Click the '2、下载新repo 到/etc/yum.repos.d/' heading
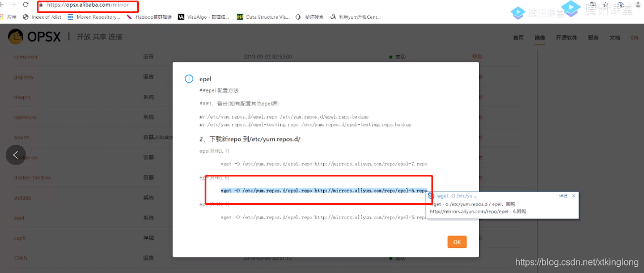 point(250,139)
